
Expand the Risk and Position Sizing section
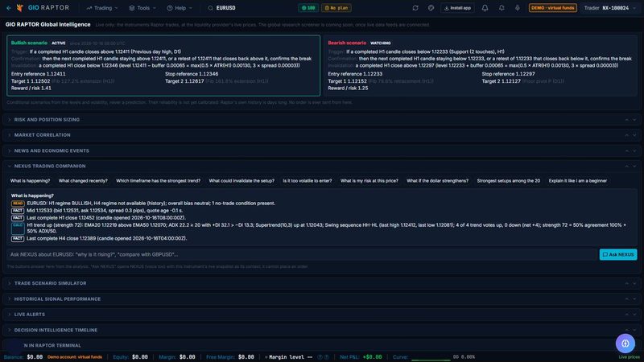pos(47,119)
